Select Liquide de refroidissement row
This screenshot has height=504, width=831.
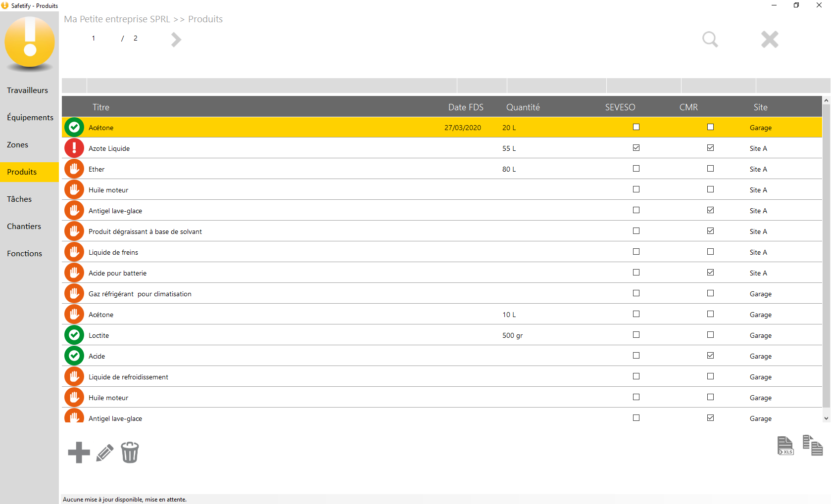[x=442, y=377]
